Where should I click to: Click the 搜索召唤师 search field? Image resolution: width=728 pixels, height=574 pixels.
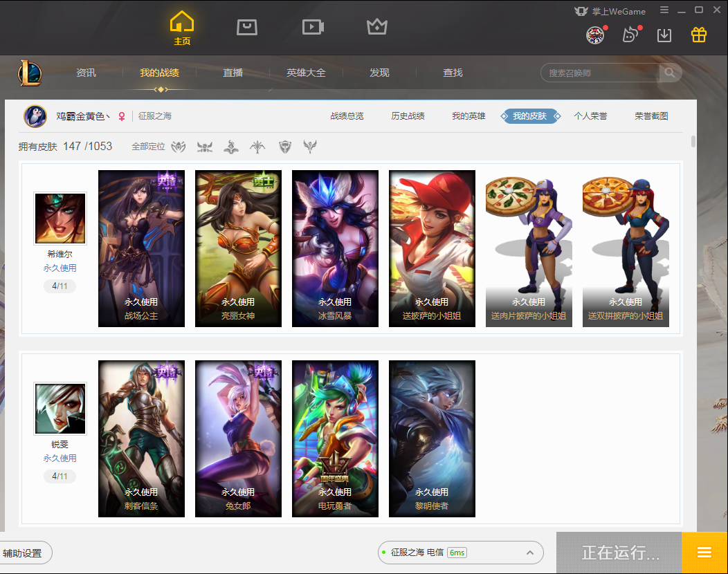600,73
